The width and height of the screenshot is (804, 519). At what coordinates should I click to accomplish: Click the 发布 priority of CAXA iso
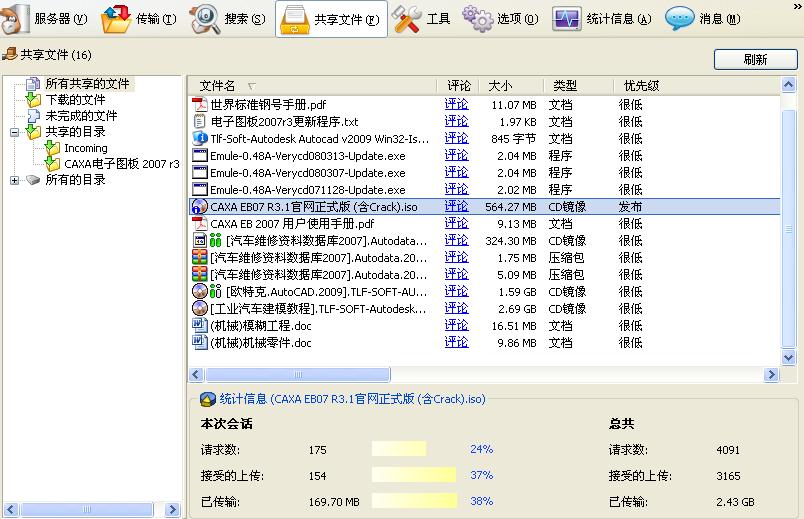630,207
